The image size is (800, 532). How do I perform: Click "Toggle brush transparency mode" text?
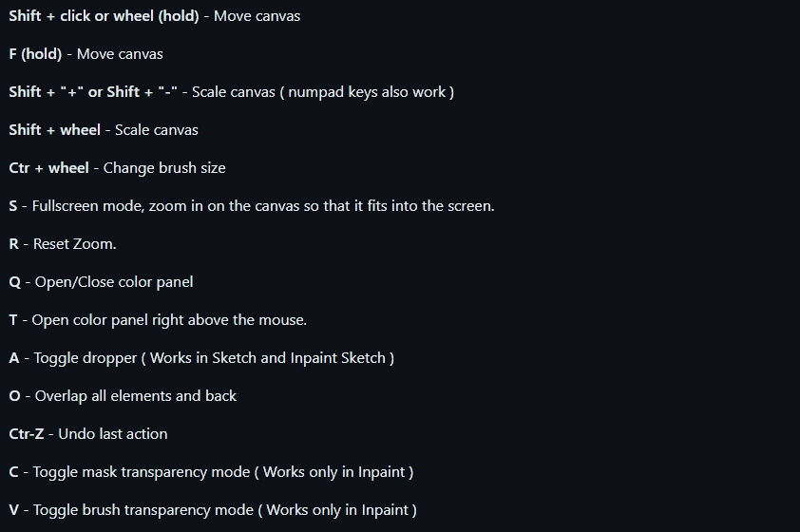click(x=143, y=510)
